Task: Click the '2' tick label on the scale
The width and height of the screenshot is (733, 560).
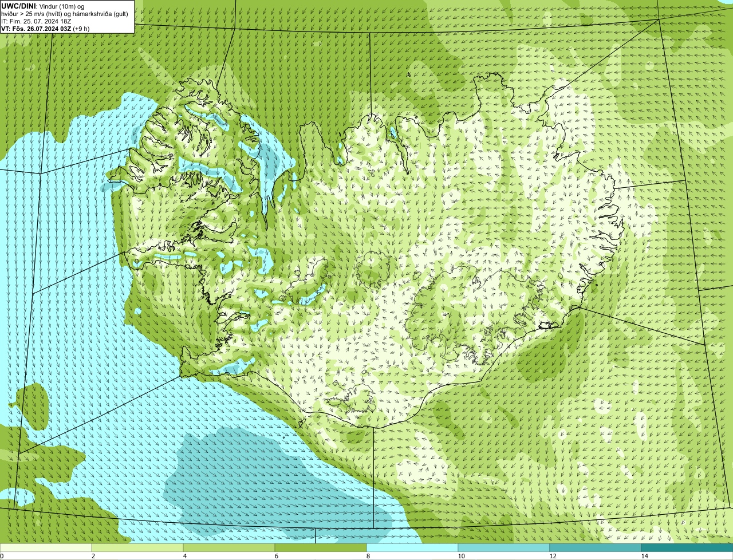Action: point(93,556)
